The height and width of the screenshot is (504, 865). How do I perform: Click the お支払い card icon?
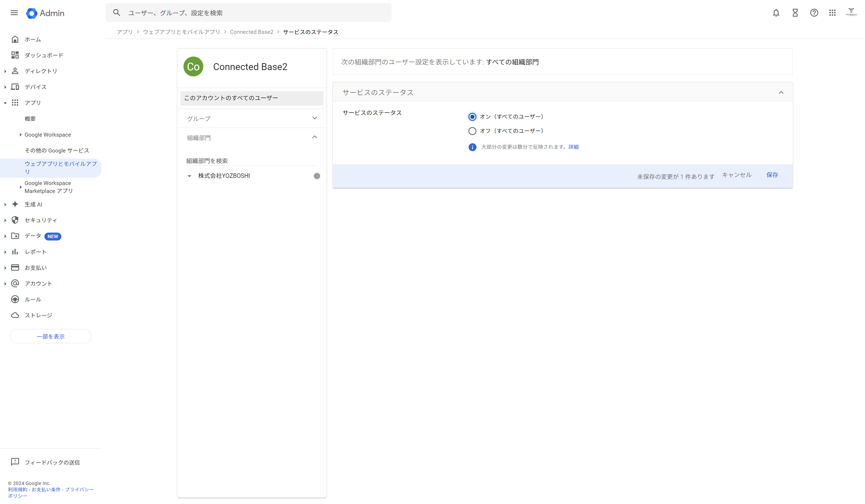pos(15,268)
